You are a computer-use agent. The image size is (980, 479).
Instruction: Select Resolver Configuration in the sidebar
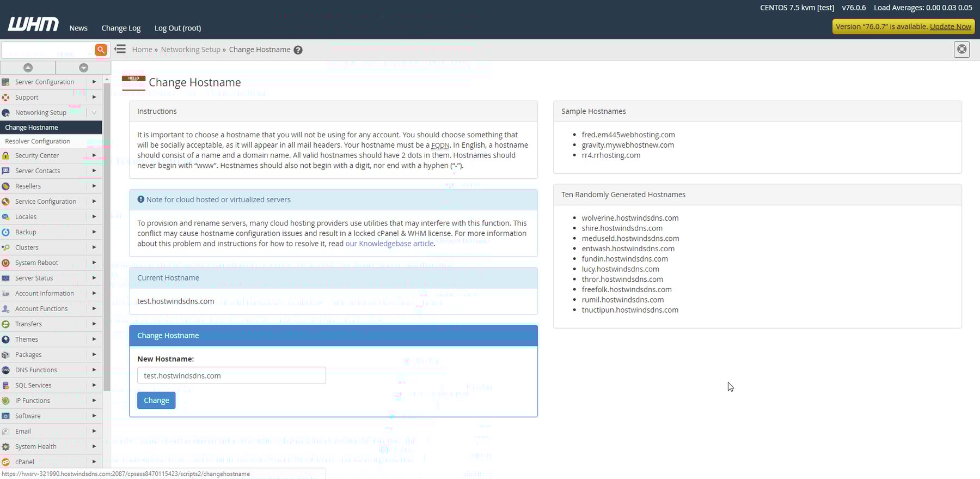click(x=38, y=141)
